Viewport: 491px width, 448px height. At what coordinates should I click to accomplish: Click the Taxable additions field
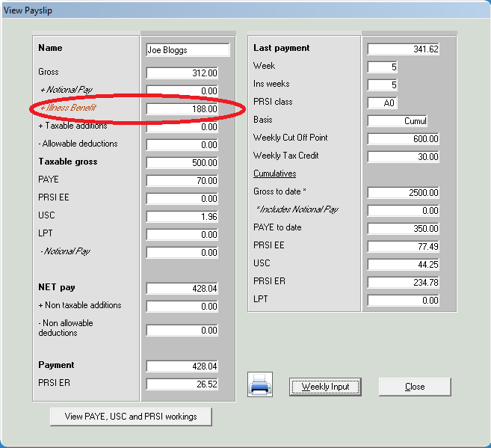click(x=182, y=127)
